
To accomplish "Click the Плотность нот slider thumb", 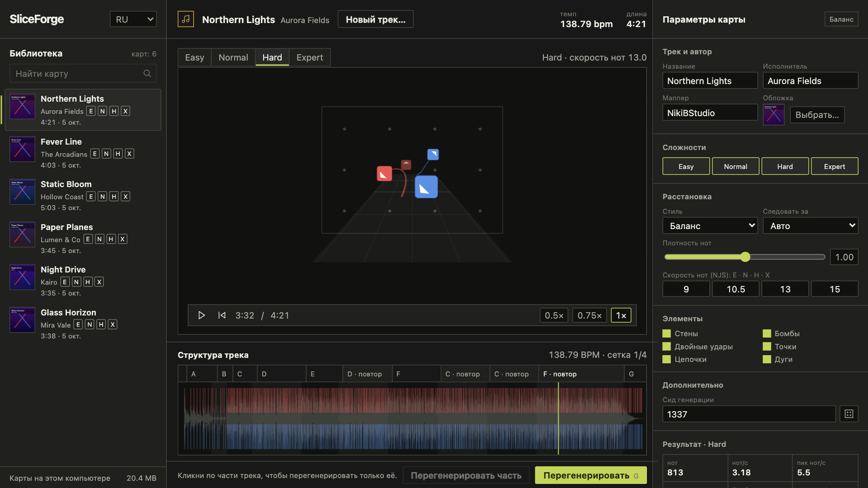I will coord(745,257).
